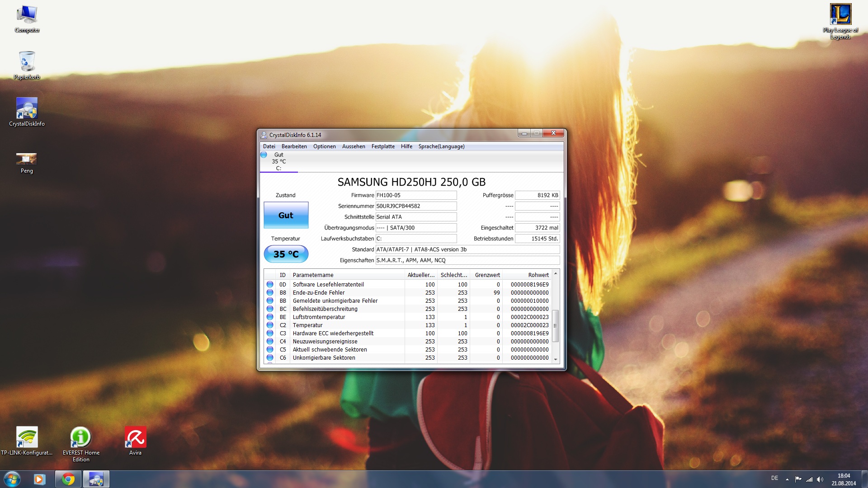The image size is (868, 488).
Task: Click the volume speaker tray icon
Action: coord(820,479)
